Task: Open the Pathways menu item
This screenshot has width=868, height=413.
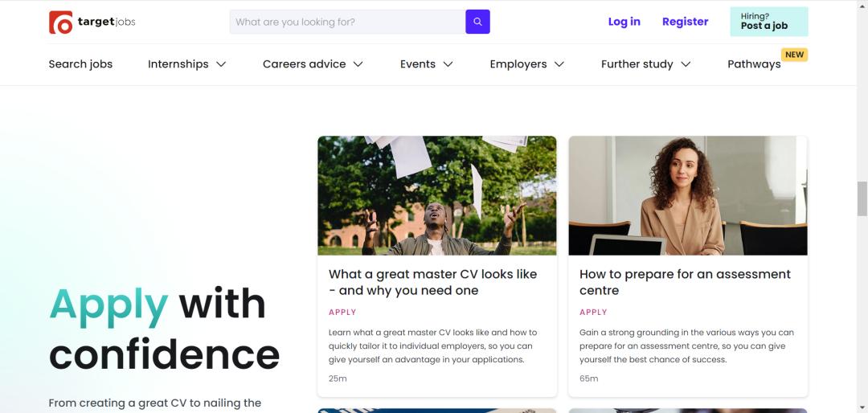Action: pos(754,64)
